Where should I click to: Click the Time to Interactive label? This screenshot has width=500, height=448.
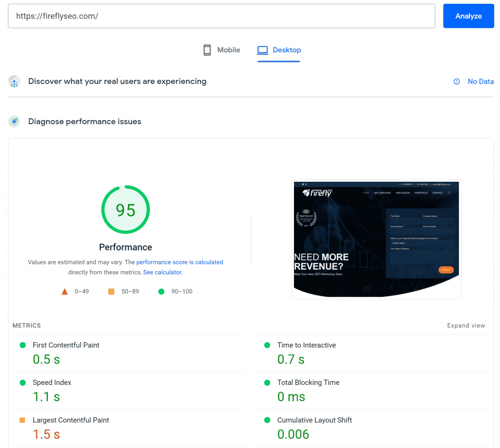307,345
